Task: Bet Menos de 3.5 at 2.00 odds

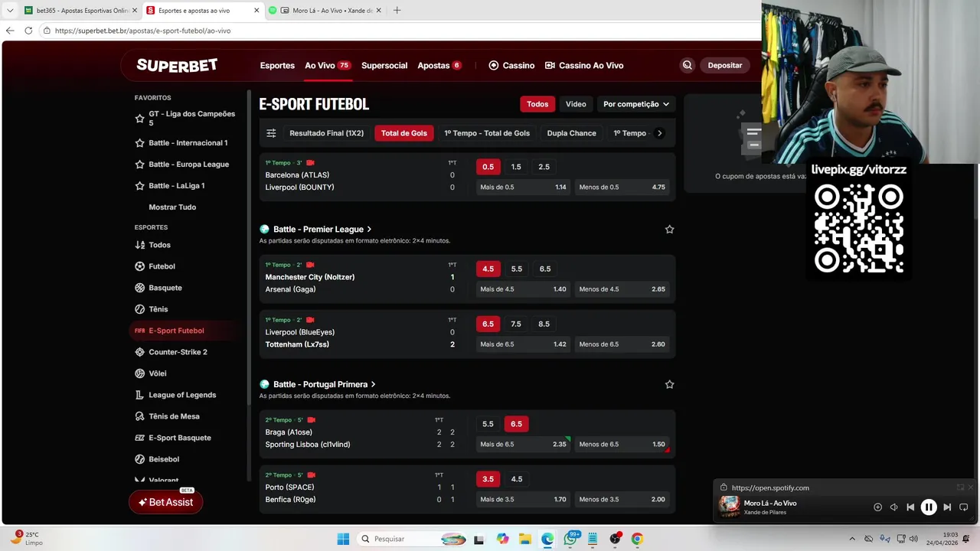Action: pyautogui.click(x=622, y=500)
